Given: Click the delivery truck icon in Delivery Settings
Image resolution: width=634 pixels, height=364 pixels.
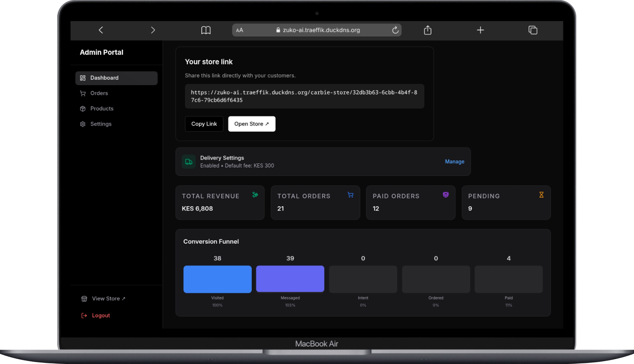Looking at the screenshot, I should pyautogui.click(x=188, y=162).
